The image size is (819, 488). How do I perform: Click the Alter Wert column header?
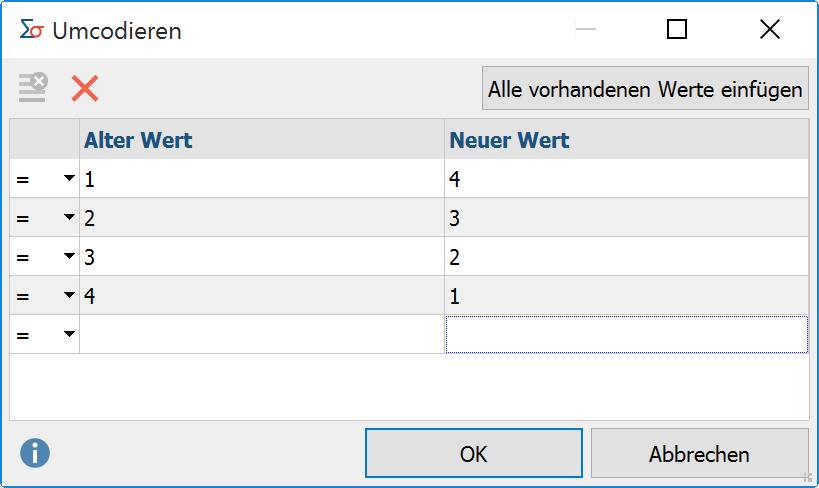pos(262,140)
